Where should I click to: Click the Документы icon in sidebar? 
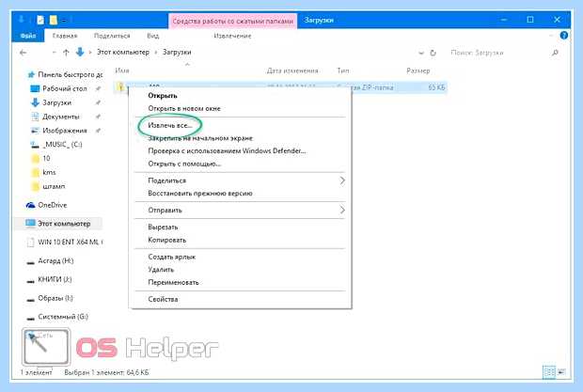[x=35, y=117]
